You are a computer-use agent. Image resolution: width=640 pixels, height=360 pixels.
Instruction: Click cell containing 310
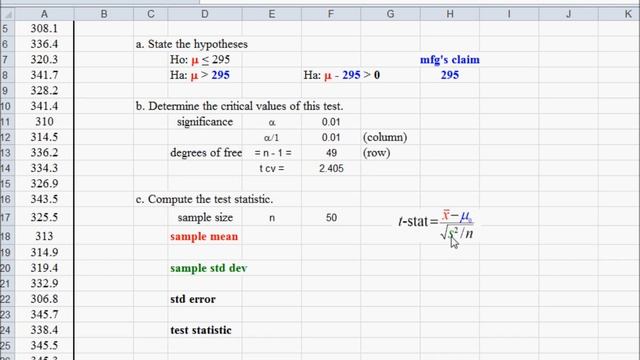click(x=44, y=122)
